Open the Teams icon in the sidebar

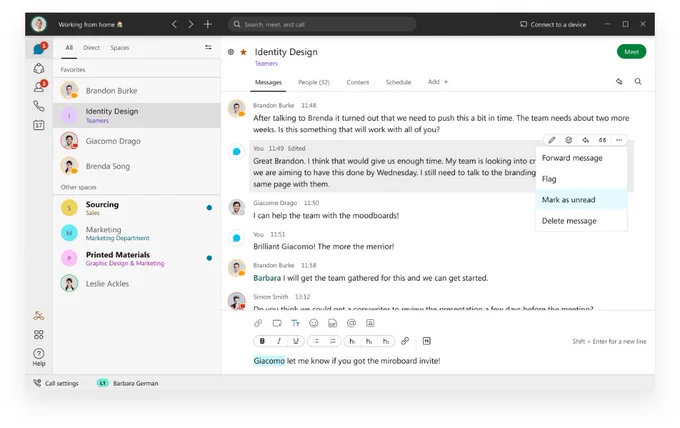point(39,69)
